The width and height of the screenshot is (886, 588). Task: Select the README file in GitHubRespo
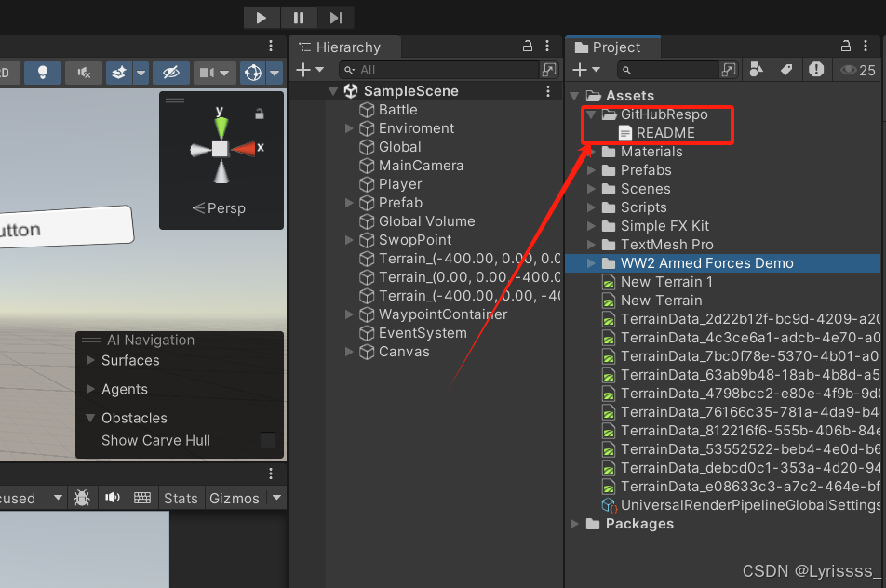coord(657,133)
